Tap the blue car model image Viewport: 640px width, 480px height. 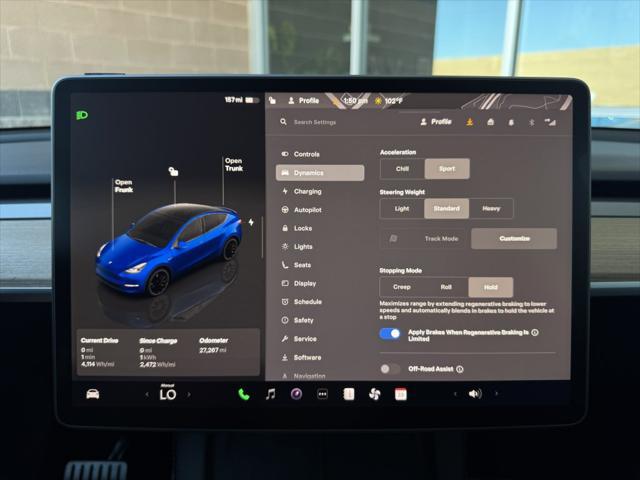(169, 249)
